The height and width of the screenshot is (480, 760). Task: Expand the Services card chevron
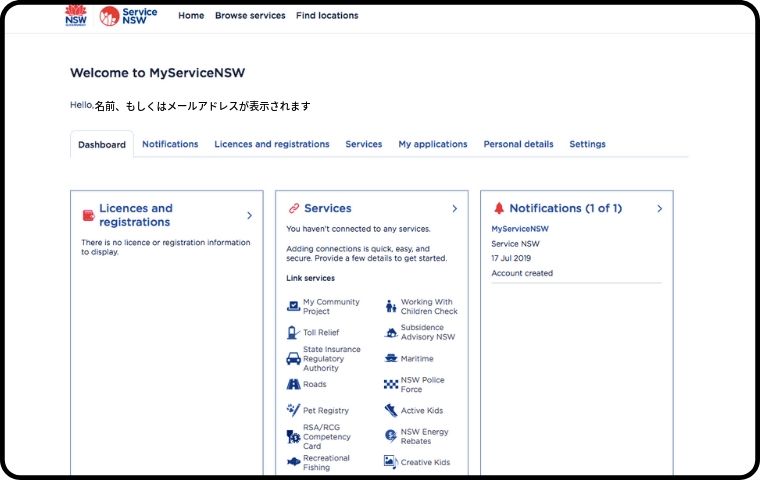[x=455, y=208]
